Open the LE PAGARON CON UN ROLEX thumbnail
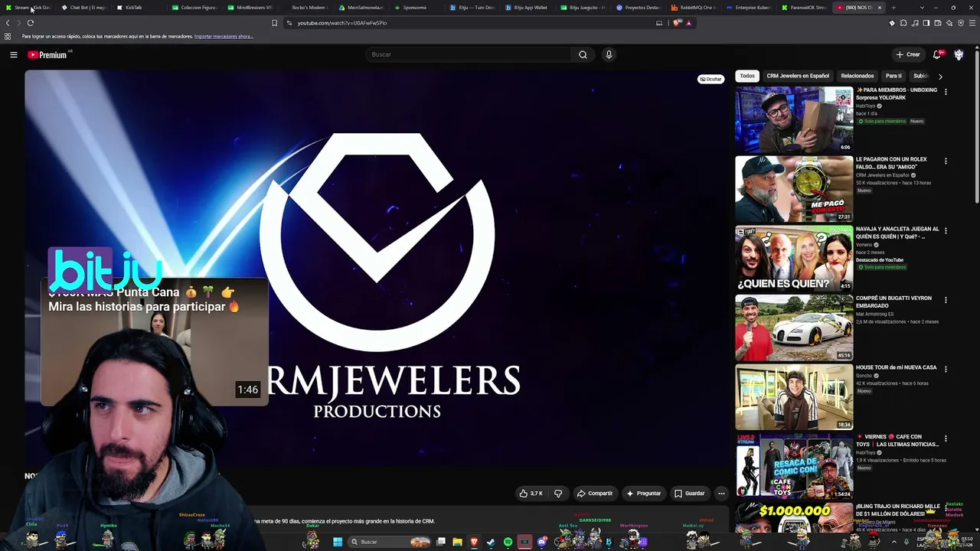Screen dimensions: 980x551 pyautogui.click(x=794, y=189)
